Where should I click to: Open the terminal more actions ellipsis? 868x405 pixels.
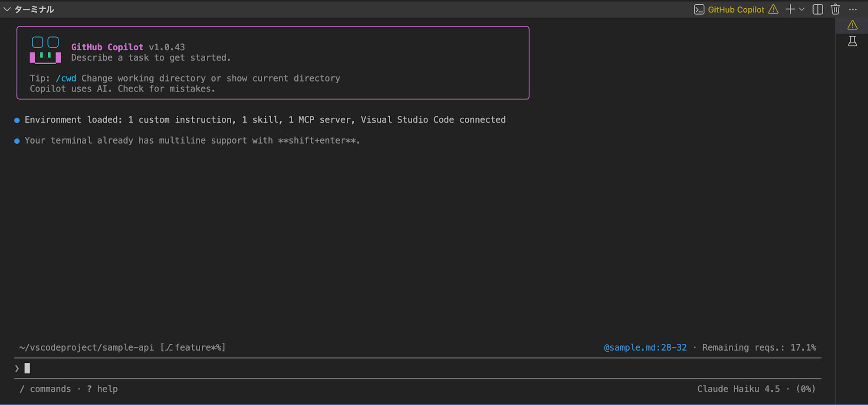tap(853, 9)
